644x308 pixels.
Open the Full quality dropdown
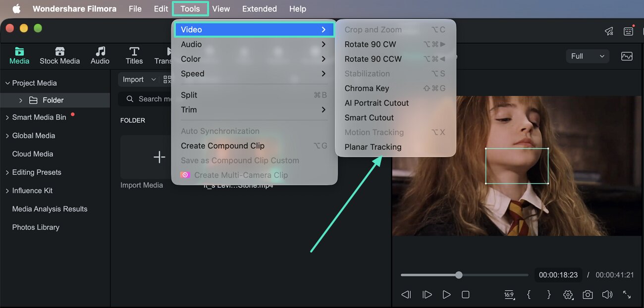coord(588,56)
